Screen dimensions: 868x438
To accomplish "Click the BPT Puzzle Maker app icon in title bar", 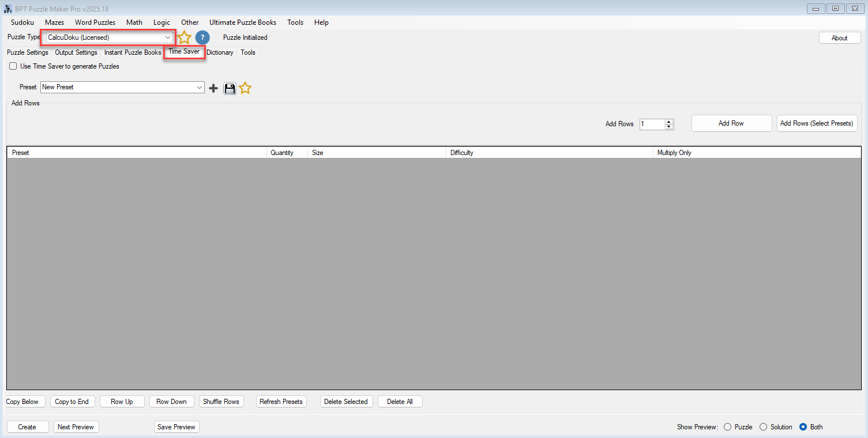I will tap(8, 9).
